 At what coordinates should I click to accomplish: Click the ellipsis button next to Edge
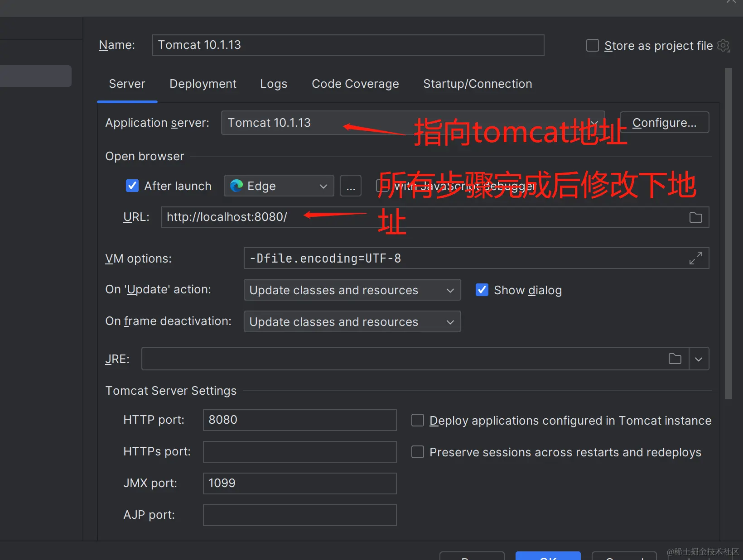(x=351, y=186)
